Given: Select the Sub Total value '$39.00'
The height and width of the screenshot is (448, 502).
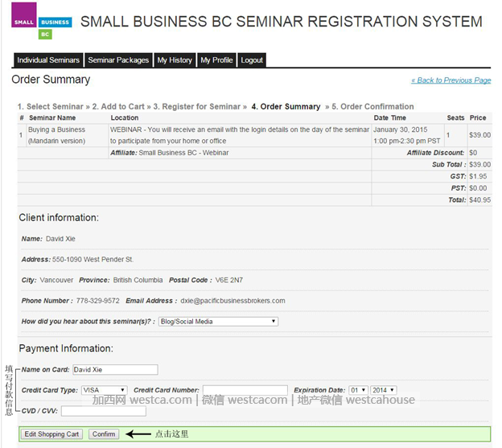Looking at the screenshot, I should 480,164.
